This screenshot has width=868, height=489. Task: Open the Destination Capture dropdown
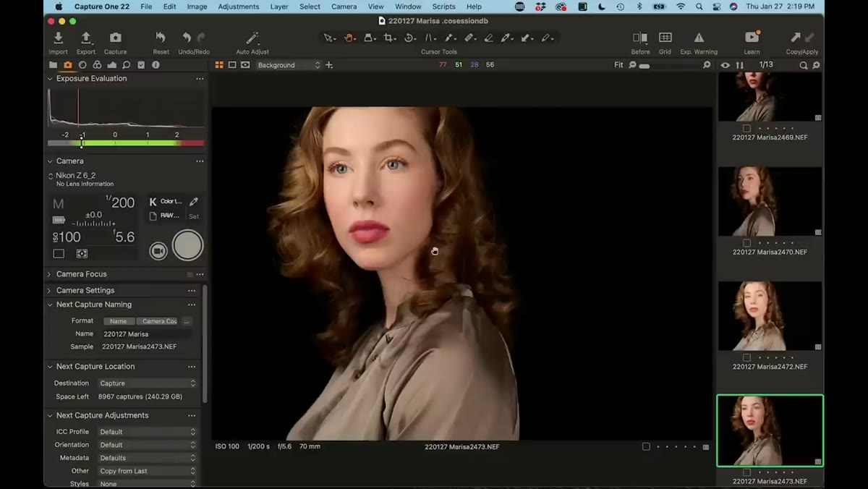point(148,383)
